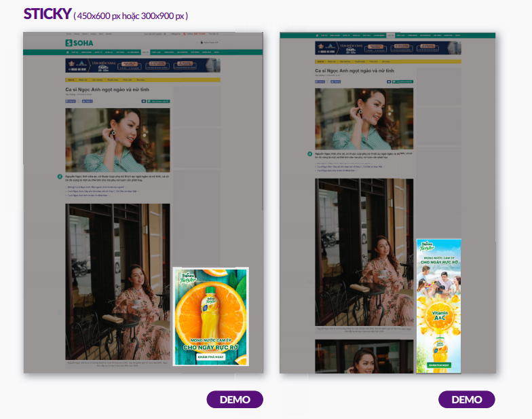Viewport: 532px width, 419px height.
Task: Click the Facebook like button in left preview
Action: click(x=70, y=101)
